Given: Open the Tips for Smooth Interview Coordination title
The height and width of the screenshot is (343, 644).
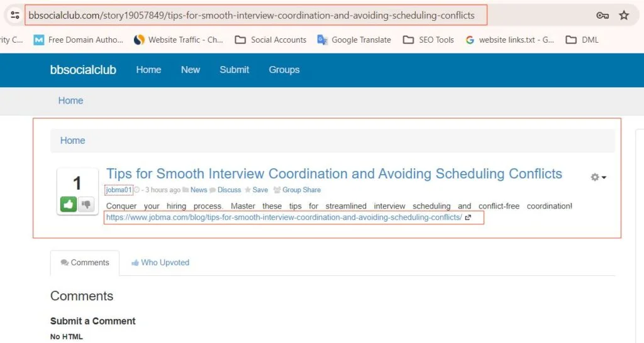Looking at the screenshot, I should click(x=334, y=174).
